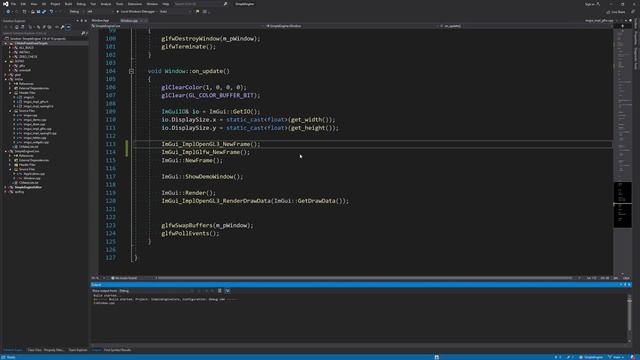Click the SimpleEngine repository status bar item
This screenshot has height=360, width=640.
tap(591, 357)
